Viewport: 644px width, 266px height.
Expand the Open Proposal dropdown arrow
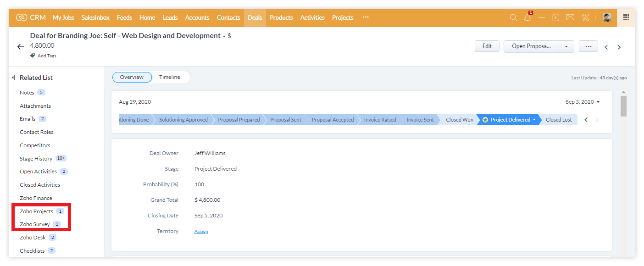[x=566, y=46]
